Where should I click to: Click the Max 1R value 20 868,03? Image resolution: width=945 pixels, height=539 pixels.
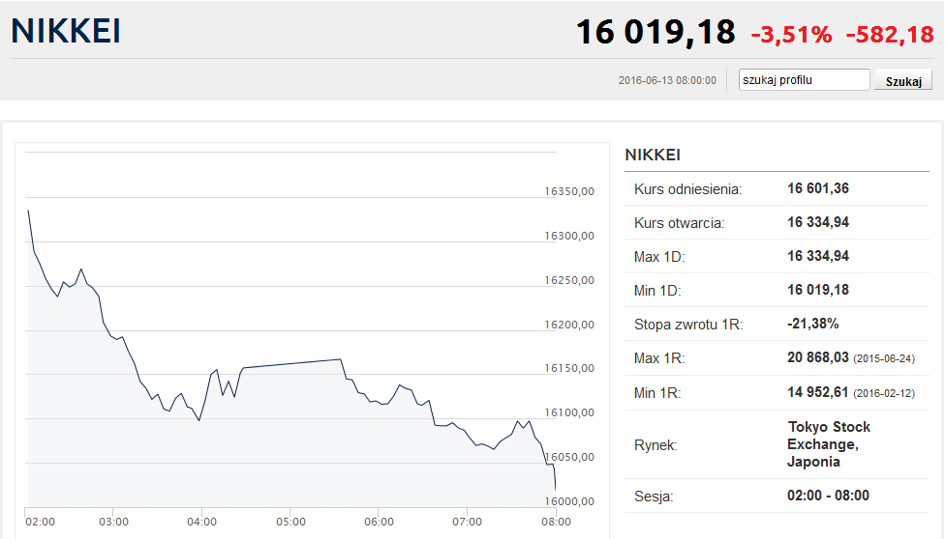pos(818,358)
